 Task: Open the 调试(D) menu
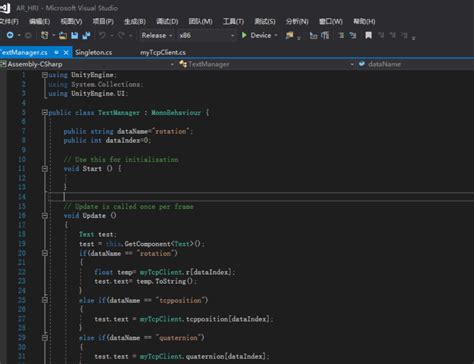click(x=167, y=22)
